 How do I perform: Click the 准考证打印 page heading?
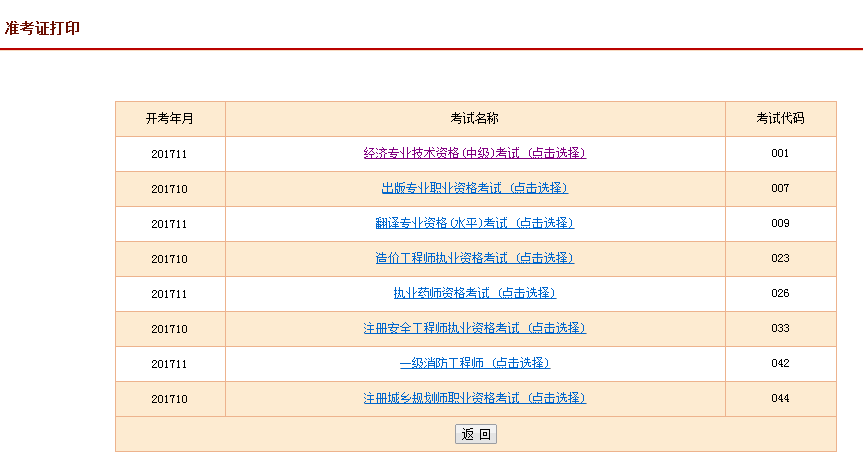tap(42, 28)
